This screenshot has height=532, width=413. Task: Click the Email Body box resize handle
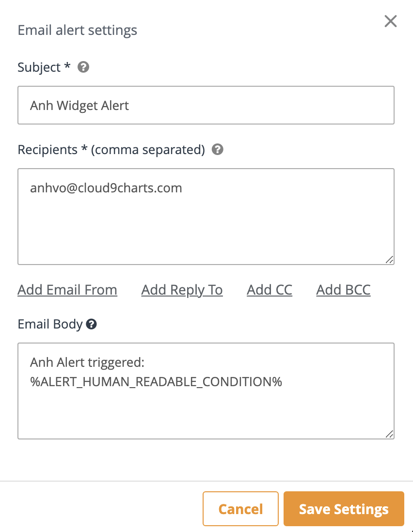[389, 434]
